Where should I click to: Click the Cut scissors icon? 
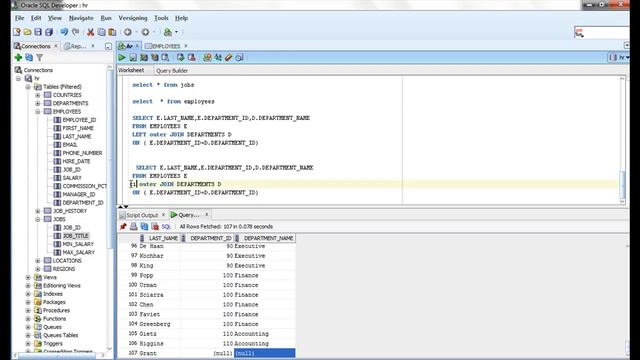[91, 32]
